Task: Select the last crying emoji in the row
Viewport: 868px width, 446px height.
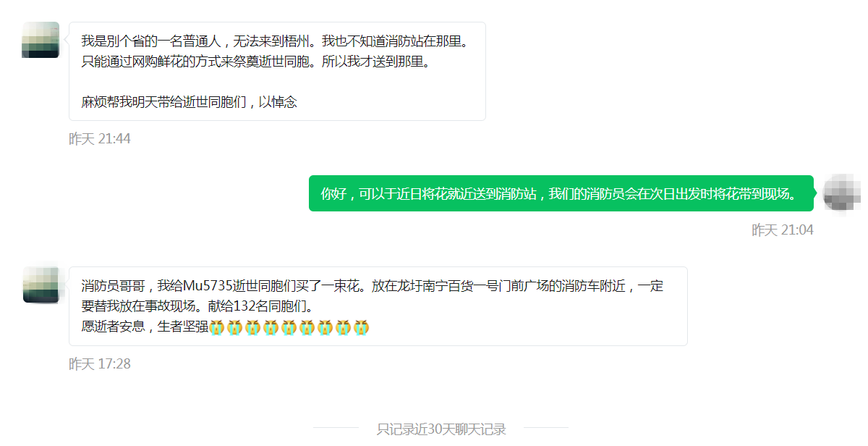Action: point(362,327)
